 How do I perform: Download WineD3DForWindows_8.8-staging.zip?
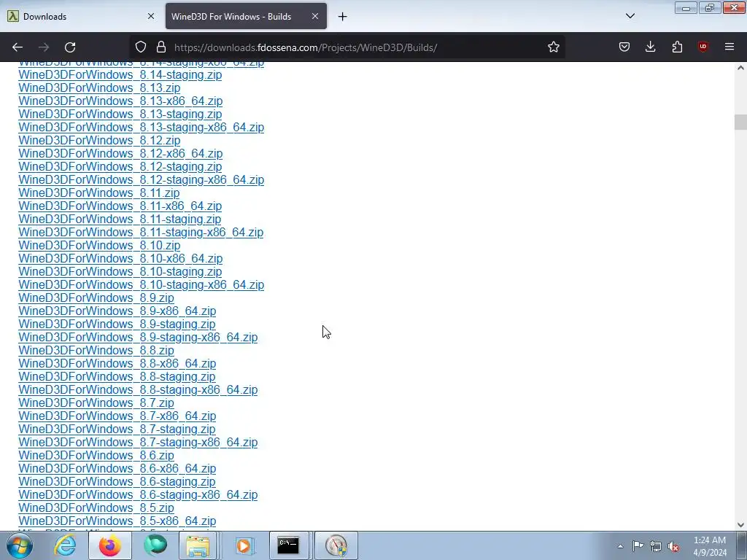coord(117,376)
